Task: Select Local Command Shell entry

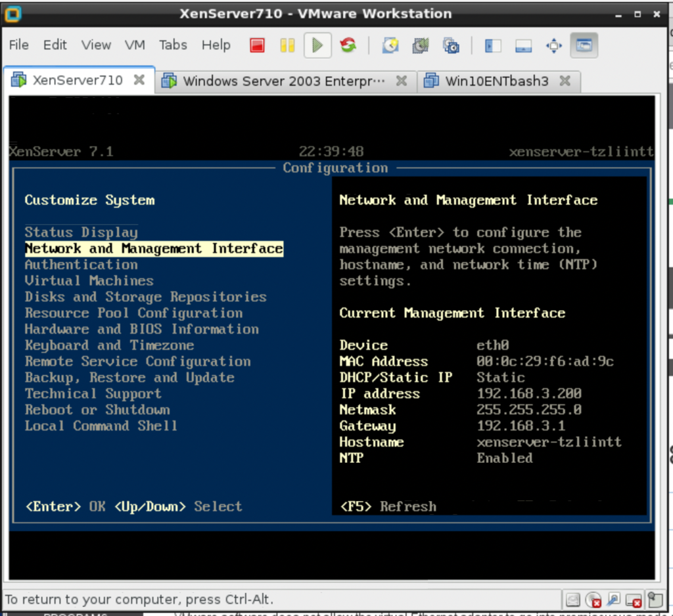Action: coord(101,426)
